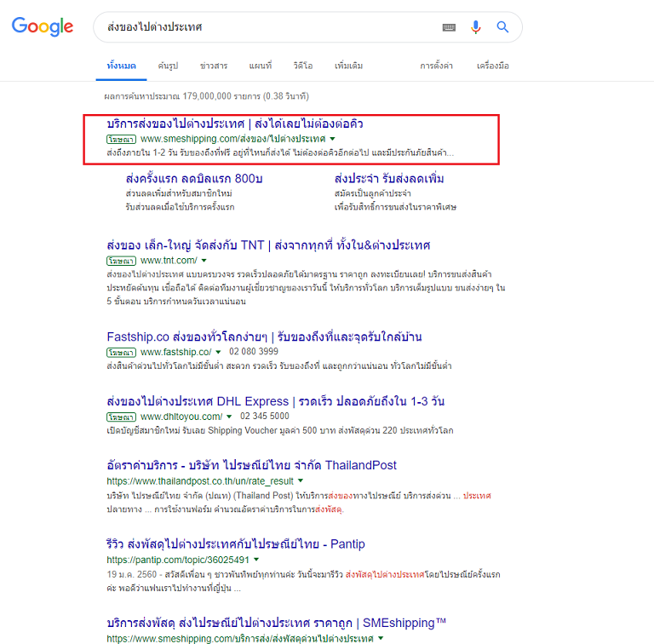Open DHL Express ad headline link
654x644 pixels.
pos(276,401)
